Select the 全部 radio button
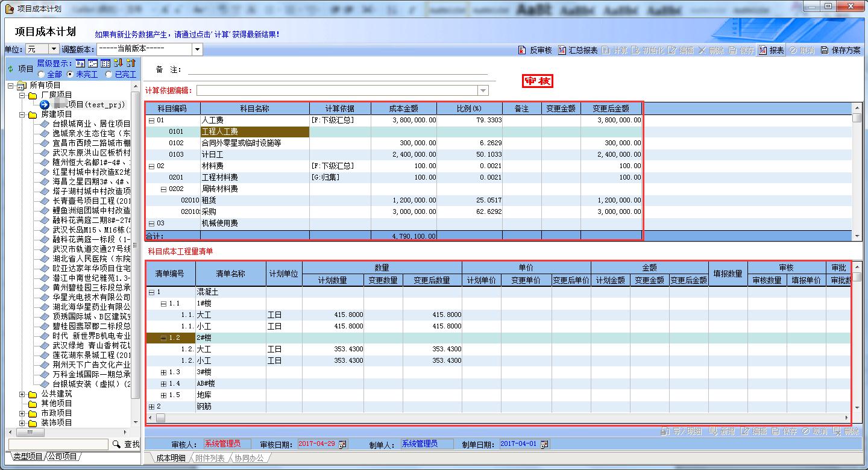The width and height of the screenshot is (868, 470). pyautogui.click(x=41, y=74)
